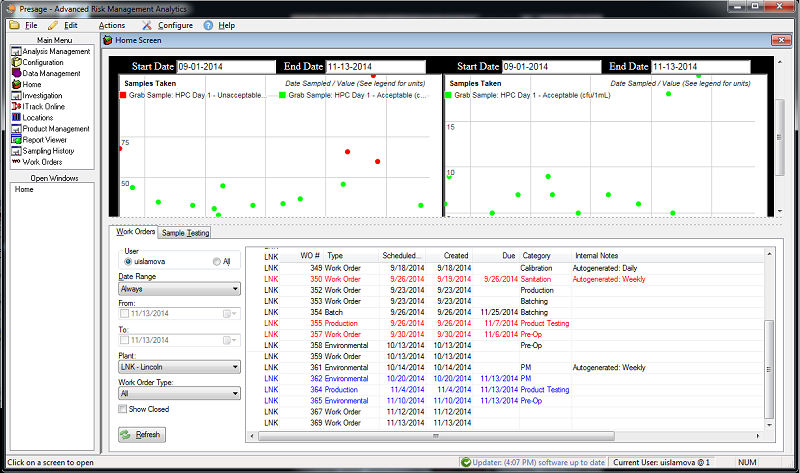Select the uislamova user radio button
Image resolution: width=800 pixels, height=473 pixels.
pos(128,262)
